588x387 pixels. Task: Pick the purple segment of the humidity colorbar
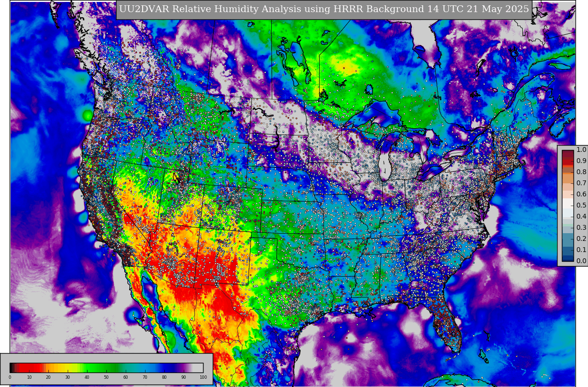tap(183, 368)
